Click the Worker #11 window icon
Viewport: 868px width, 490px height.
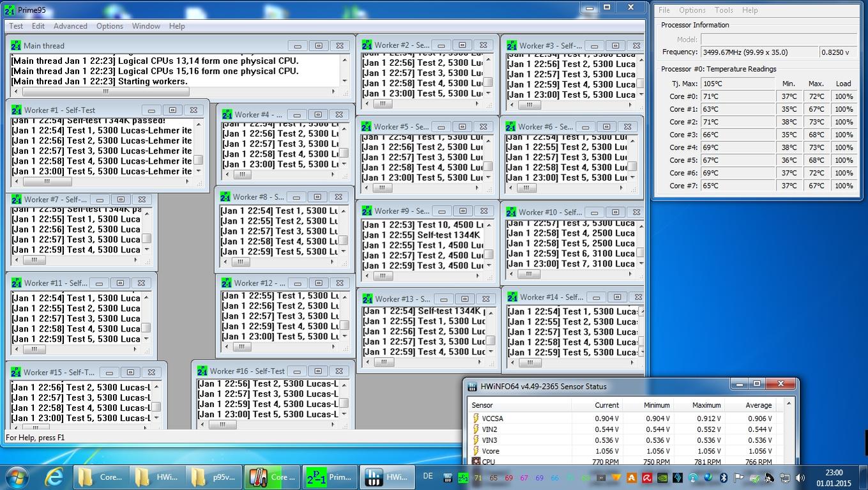pos(17,282)
